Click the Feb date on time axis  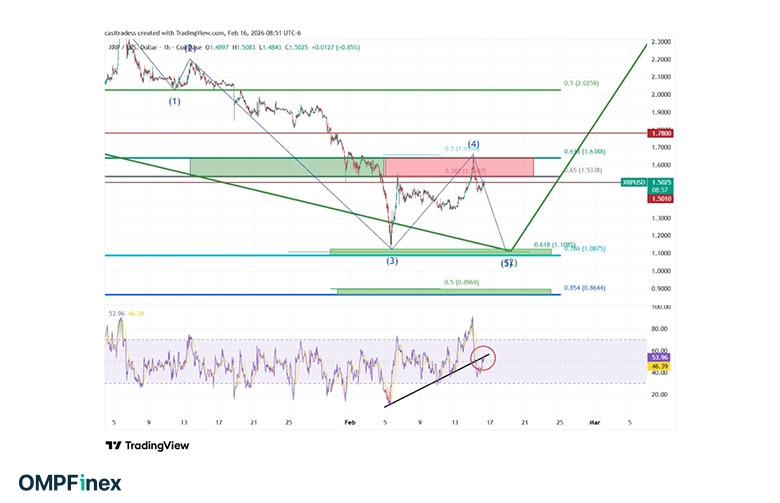pyautogui.click(x=350, y=423)
